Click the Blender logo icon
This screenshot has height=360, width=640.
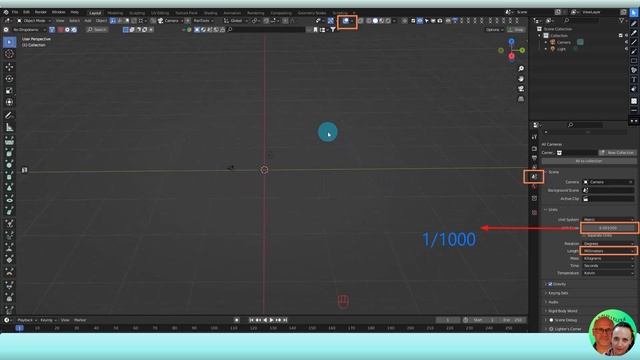6,12
